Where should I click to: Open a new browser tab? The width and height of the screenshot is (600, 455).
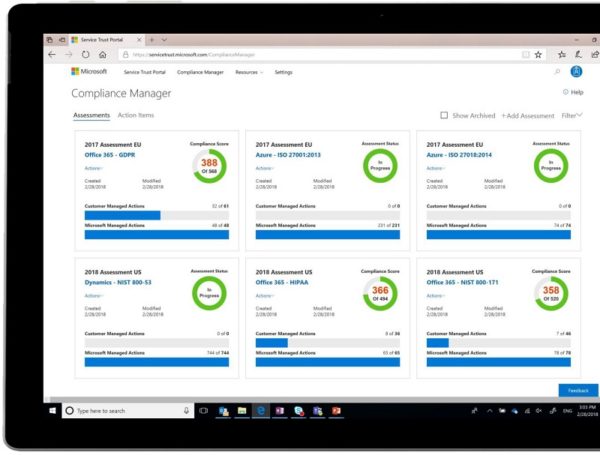152,40
